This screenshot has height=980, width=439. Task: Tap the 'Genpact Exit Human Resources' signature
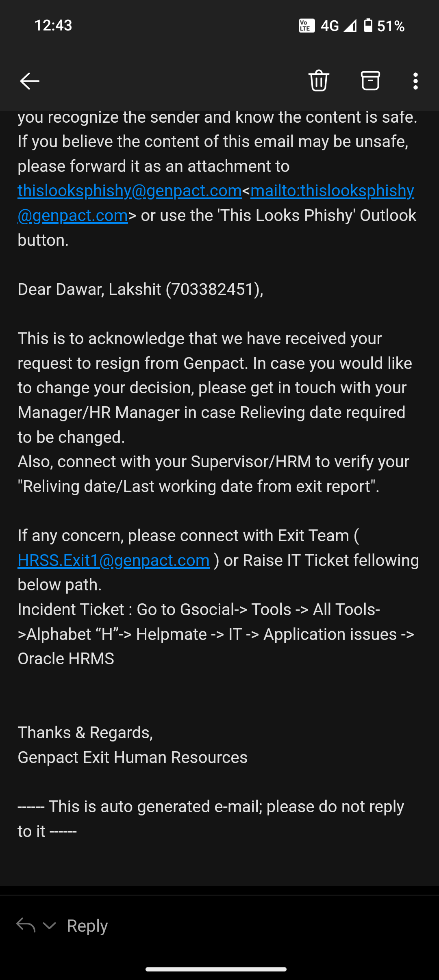133,757
